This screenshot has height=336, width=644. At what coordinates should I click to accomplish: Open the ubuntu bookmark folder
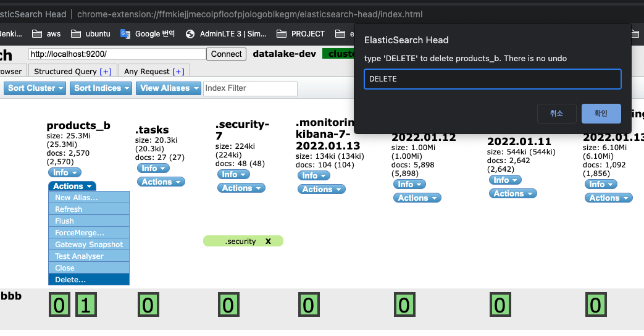[91, 34]
